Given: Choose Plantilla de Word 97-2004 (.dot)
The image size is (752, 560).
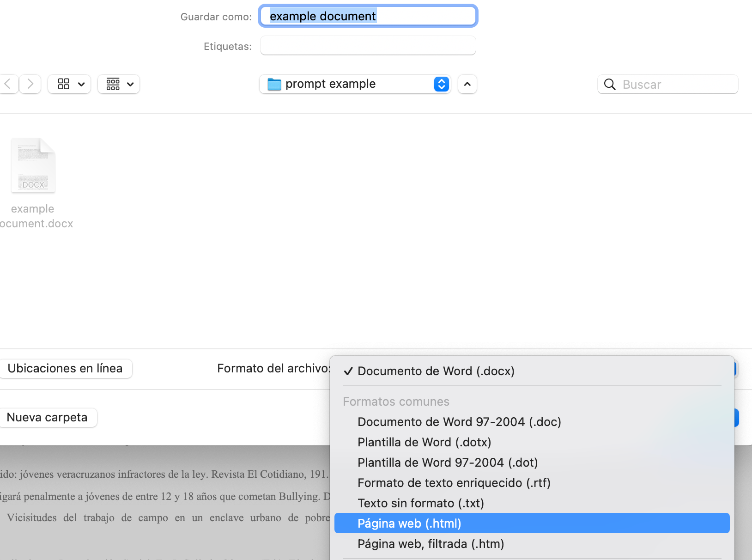Looking at the screenshot, I should 532,463.
